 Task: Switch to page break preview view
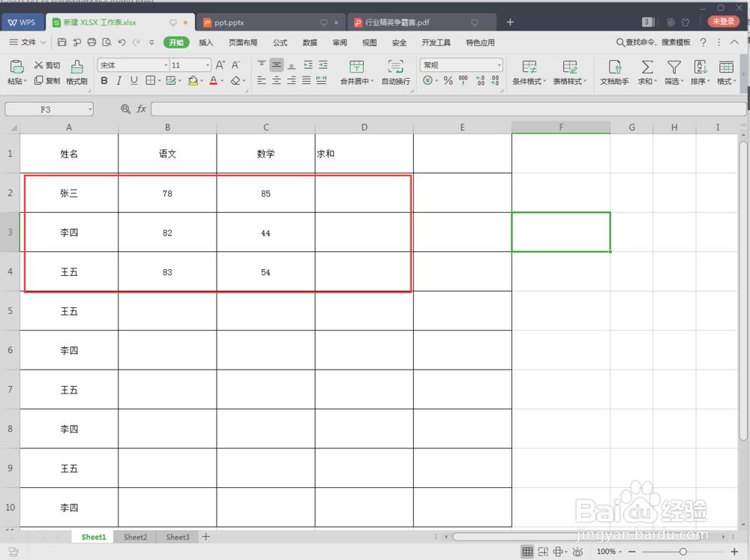(543, 552)
